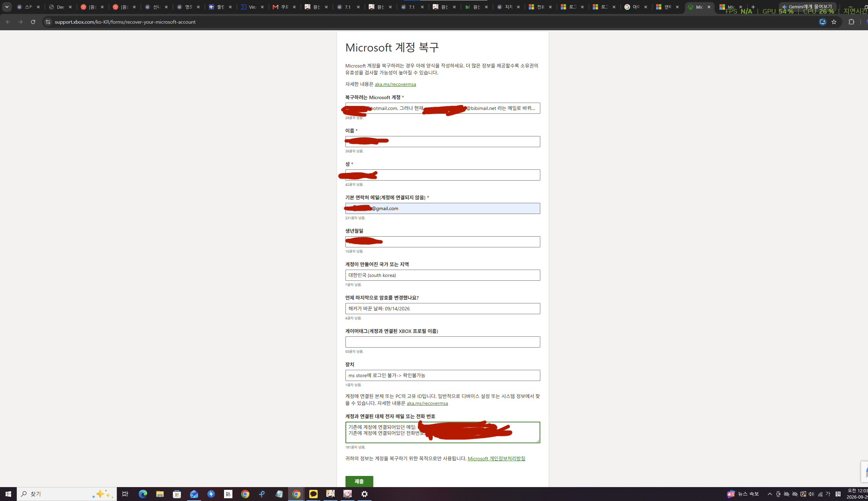Viewport: 868px width, 501px height.
Task: Open the 뉴스 속보 widget on taskbar
Action: point(743,494)
